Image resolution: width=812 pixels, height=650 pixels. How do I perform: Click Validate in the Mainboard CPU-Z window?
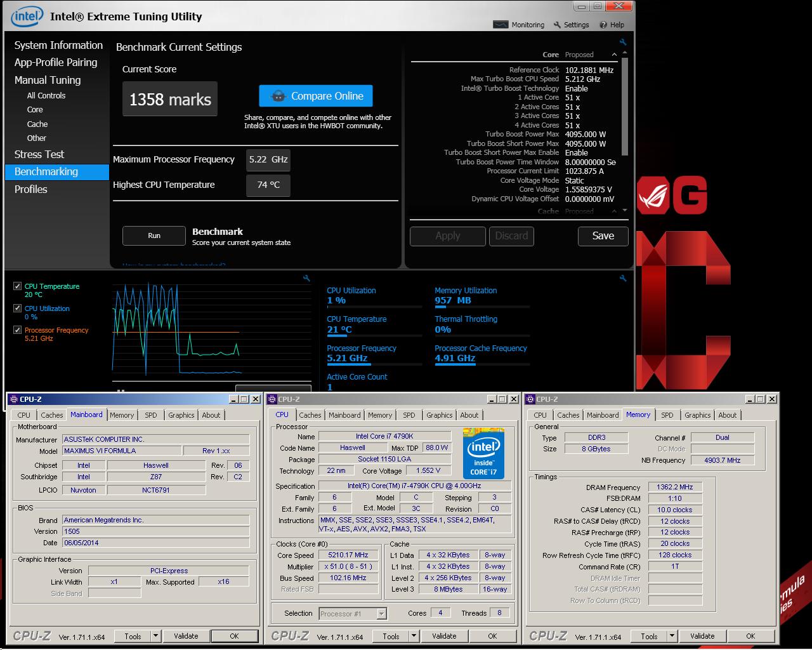click(x=186, y=636)
